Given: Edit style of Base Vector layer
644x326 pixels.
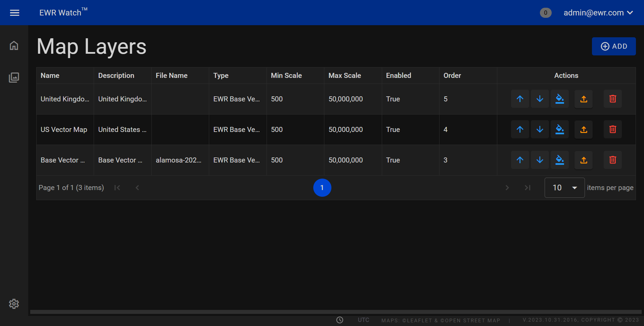Looking at the screenshot, I should [560, 160].
